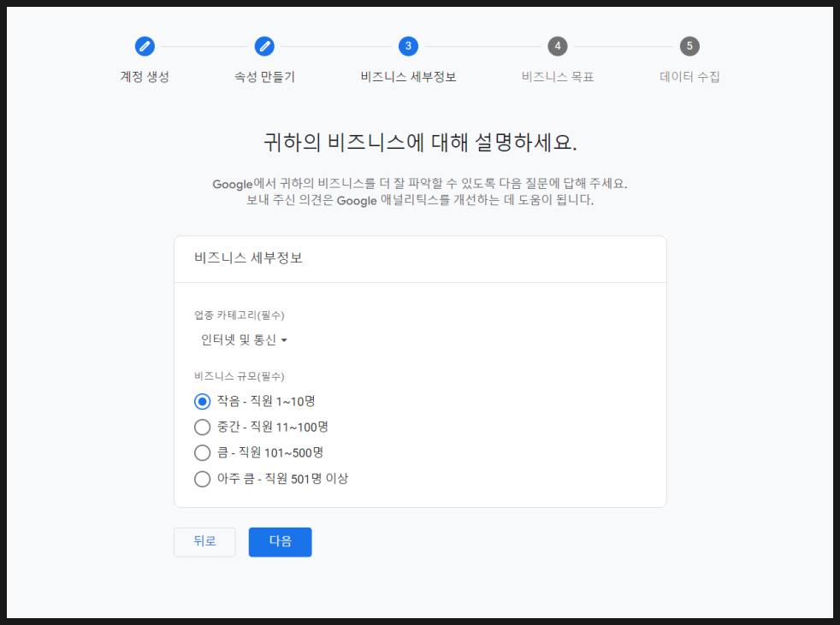Viewport: 840px width, 625px height.
Task: Go to the 계정 생성 step label
Action: pyautogui.click(x=145, y=77)
